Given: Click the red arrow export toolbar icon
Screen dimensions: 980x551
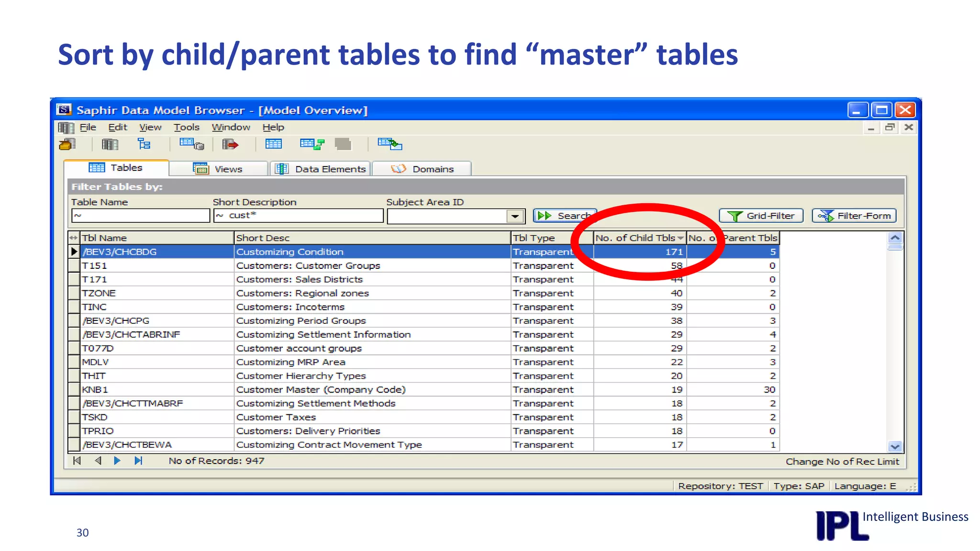Looking at the screenshot, I should pos(231,144).
